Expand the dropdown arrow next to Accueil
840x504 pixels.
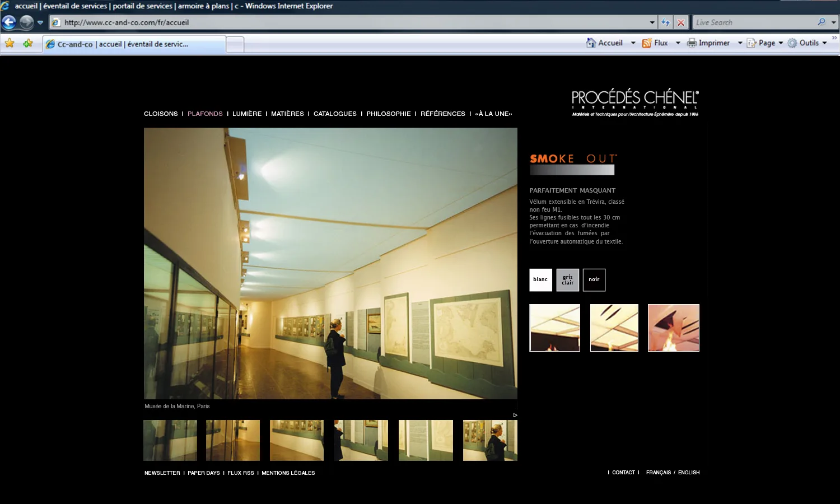coord(633,43)
